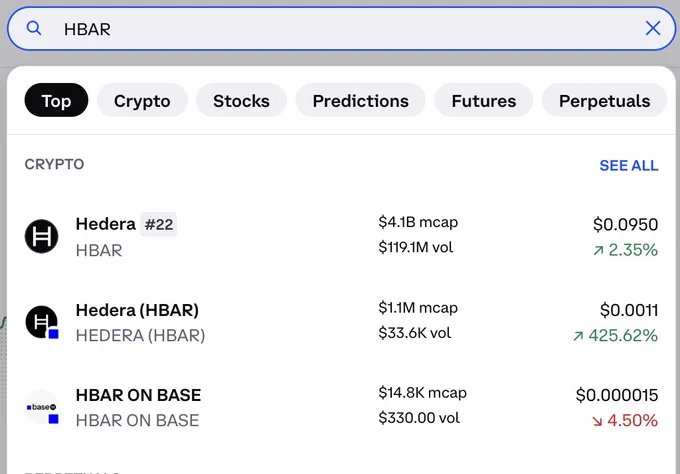
Task: Click the Hedera H logo icon
Action: [42, 236]
